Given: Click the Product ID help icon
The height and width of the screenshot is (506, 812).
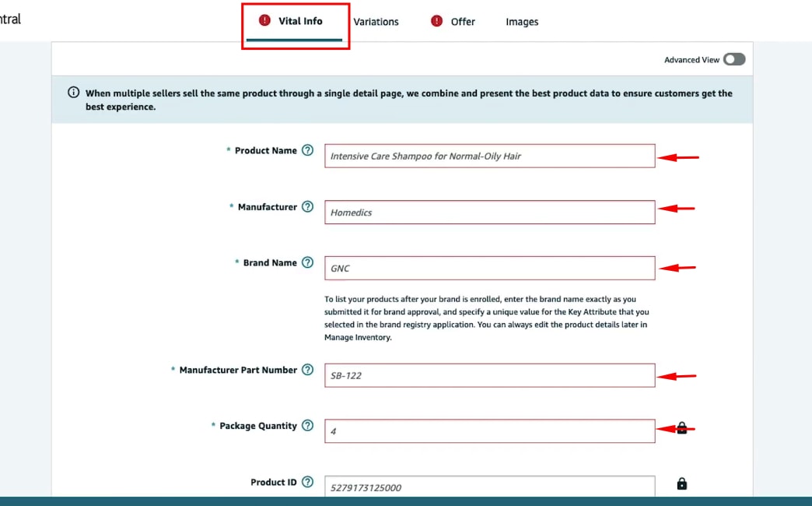Looking at the screenshot, I should 307,482.
